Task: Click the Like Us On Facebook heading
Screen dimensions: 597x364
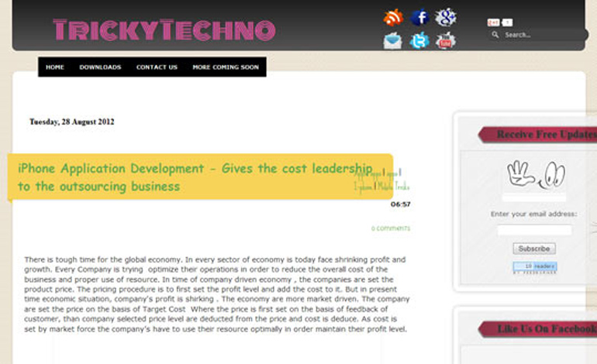Action: tap(547, 328)
